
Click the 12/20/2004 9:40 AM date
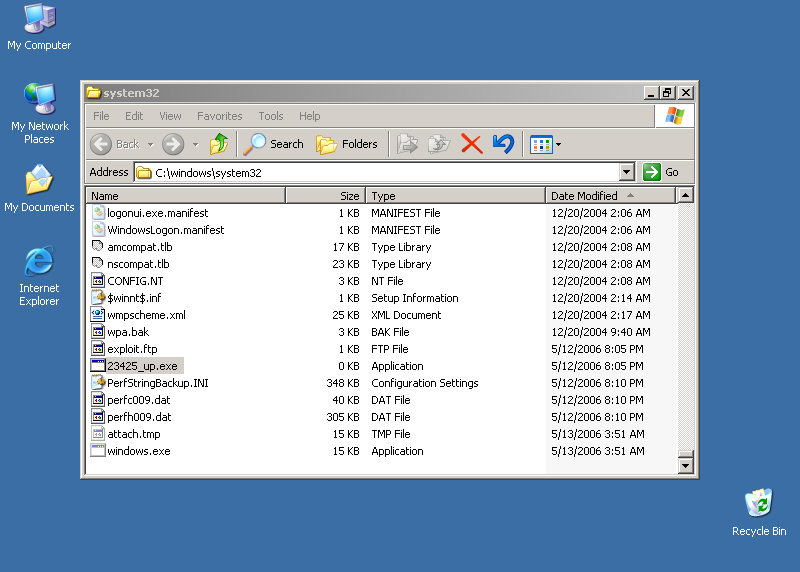pos(601,332)
